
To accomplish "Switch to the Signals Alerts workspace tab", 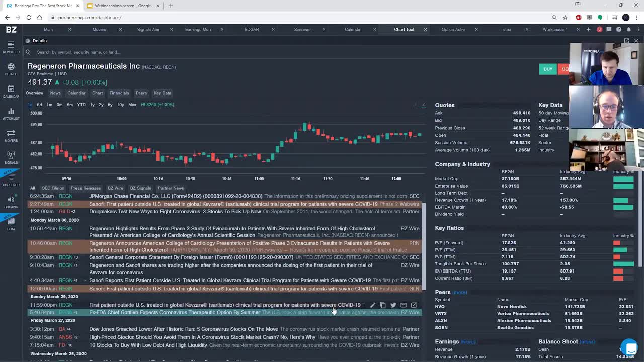I will [x=148, y=30].
